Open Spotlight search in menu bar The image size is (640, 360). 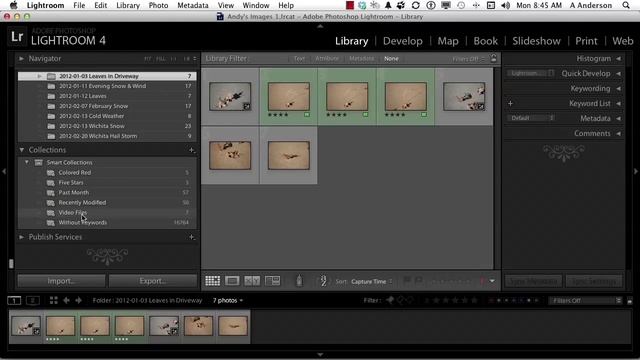tap(626, 5)
